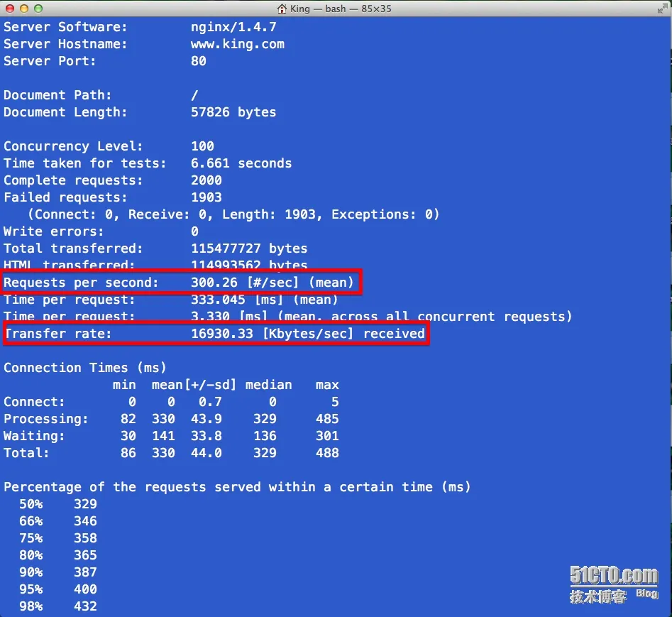Click the nginx/1.4.7 server software value
Image resolution: width=672 pixels, height=617 pixels.
point(233,27)
